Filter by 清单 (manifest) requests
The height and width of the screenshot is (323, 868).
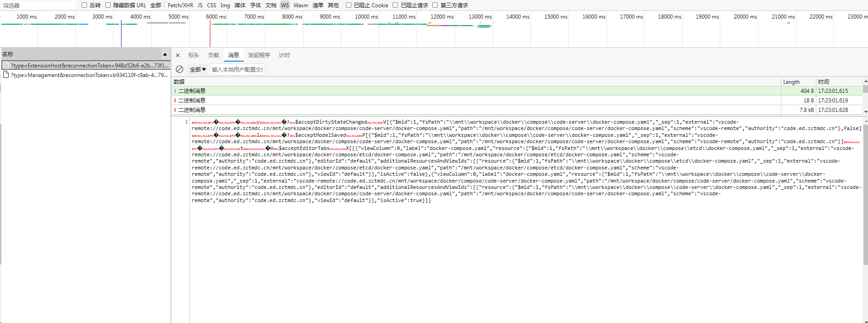[318, 5]
